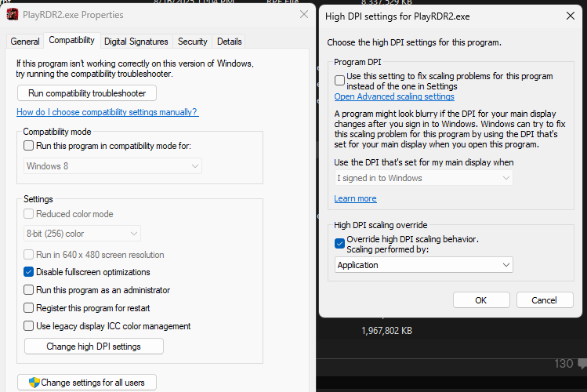Image resolution: width=587 pixels, height=392 pixels.
Task: Enable Use legacy display ICC color management
Action: point(28,325)
